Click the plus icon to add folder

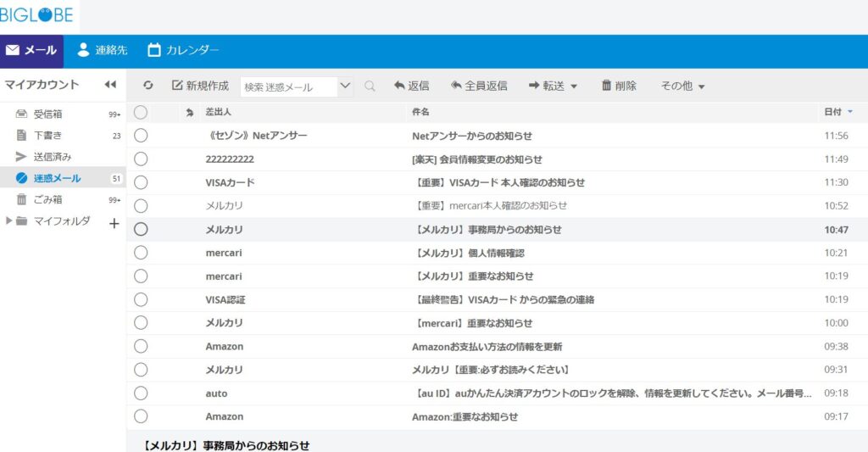pos(114,223)
